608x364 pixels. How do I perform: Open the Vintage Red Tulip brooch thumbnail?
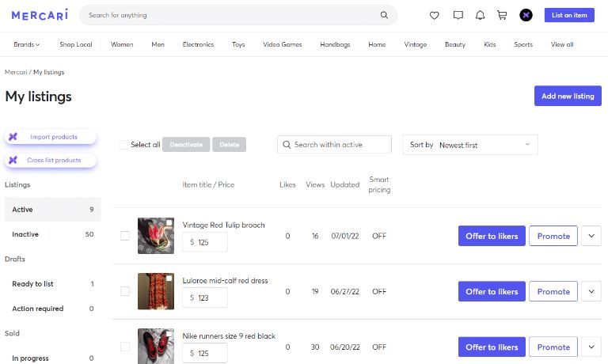tap(156, 236)
